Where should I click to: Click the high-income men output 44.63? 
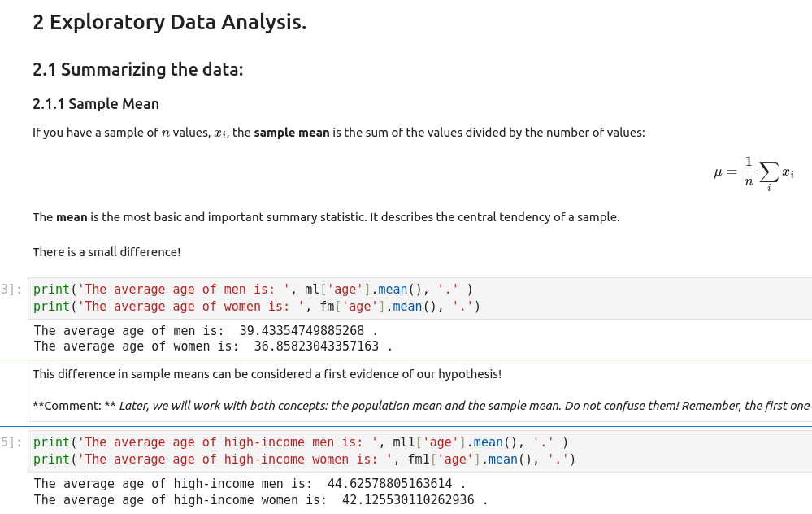[389, 484]
